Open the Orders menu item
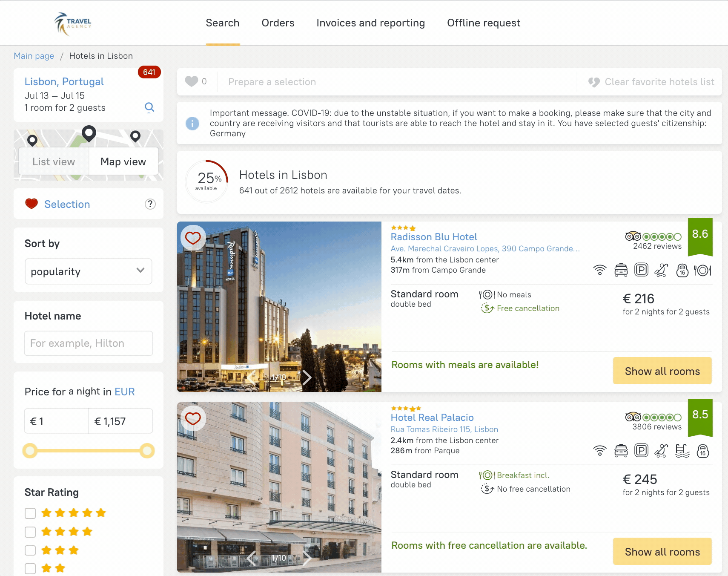The image size is (728, 576). 278,23
